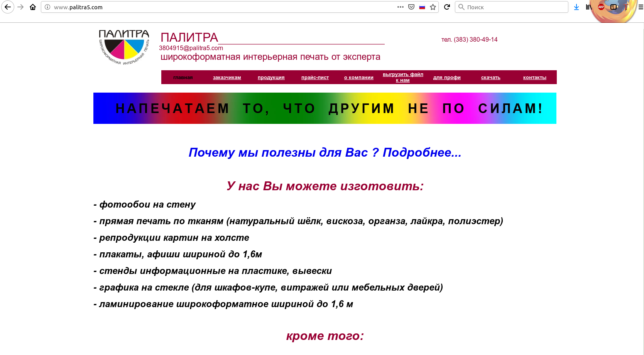Open the Firefox hamburger menu

tap(641, 7)
